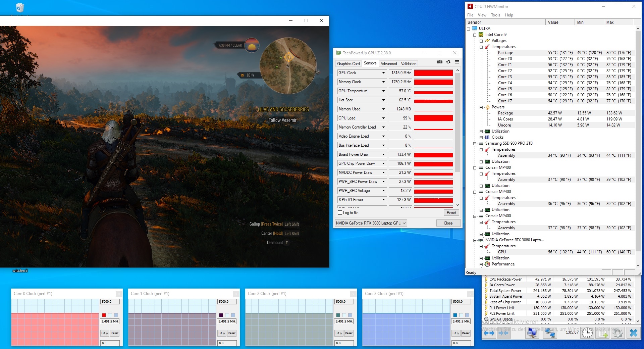This screenshot has width=644, height=349.
Task: Click the blue graph color swatch in Core 3 Clock
Action: pyautogui.click(x=455, y=315)
